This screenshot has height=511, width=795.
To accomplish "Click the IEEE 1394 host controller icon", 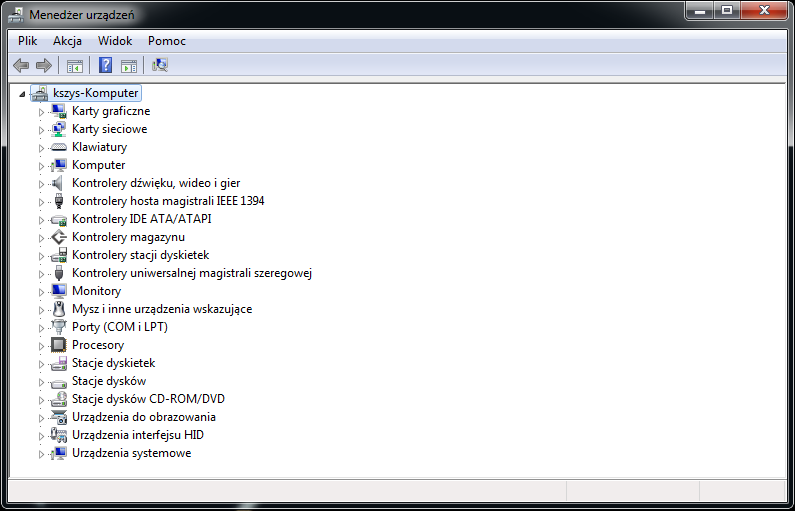I will point(59,201).
